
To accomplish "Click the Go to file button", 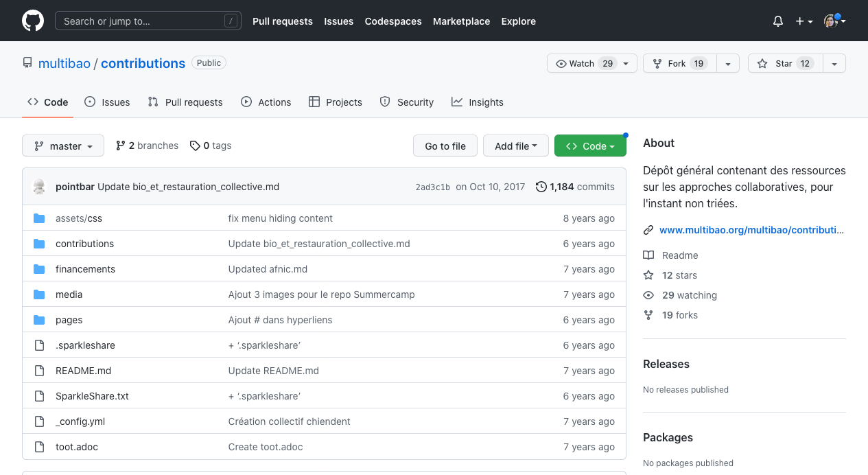I will pyautogui.click(x=445, y=146).
